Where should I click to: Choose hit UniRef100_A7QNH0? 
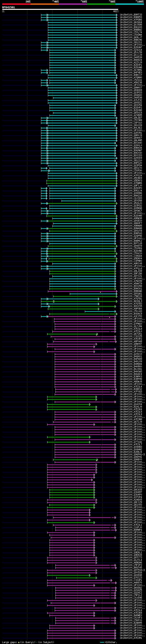(x=131, y=77)
